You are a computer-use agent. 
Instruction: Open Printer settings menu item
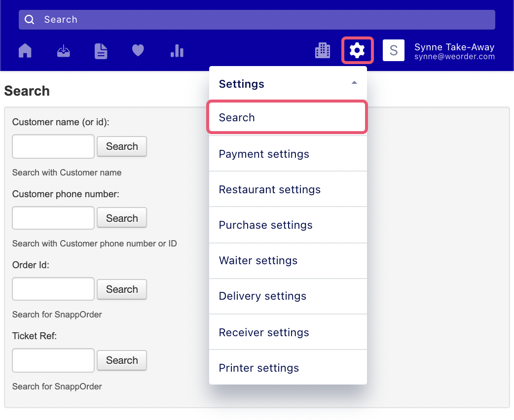[288, 368]
